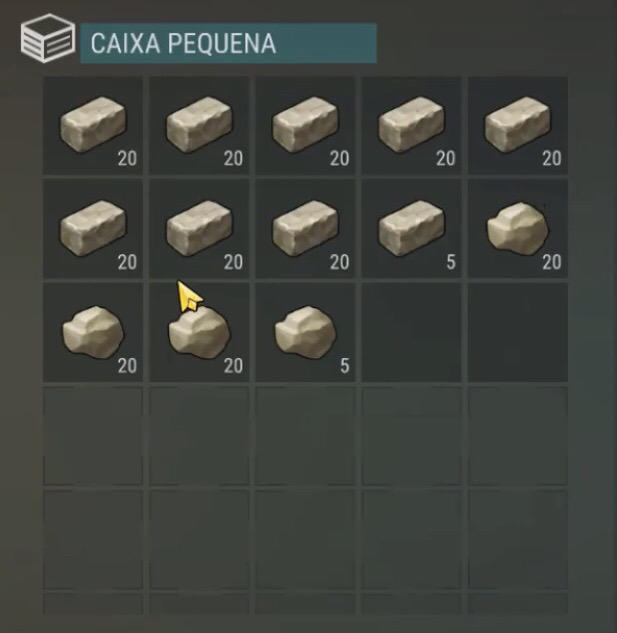617x633 pixels.
Task: Select limestone stack under the yellow cursor
Action: (199, 332)
